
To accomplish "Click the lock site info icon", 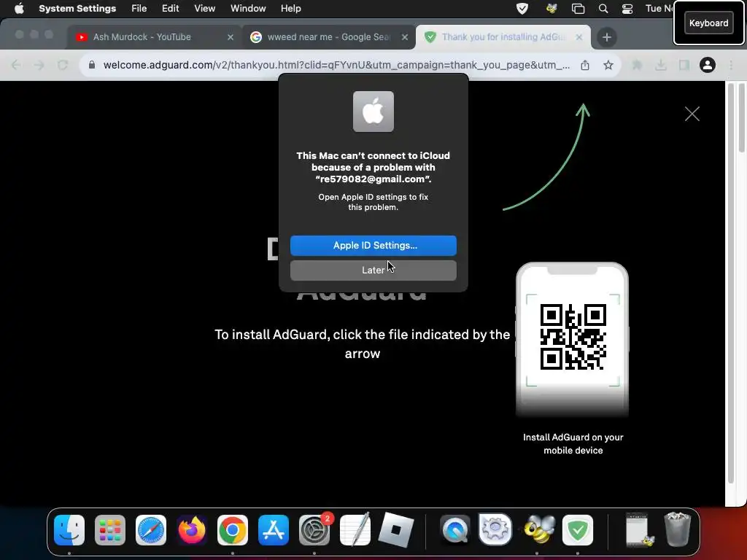I will pos(92,65).
